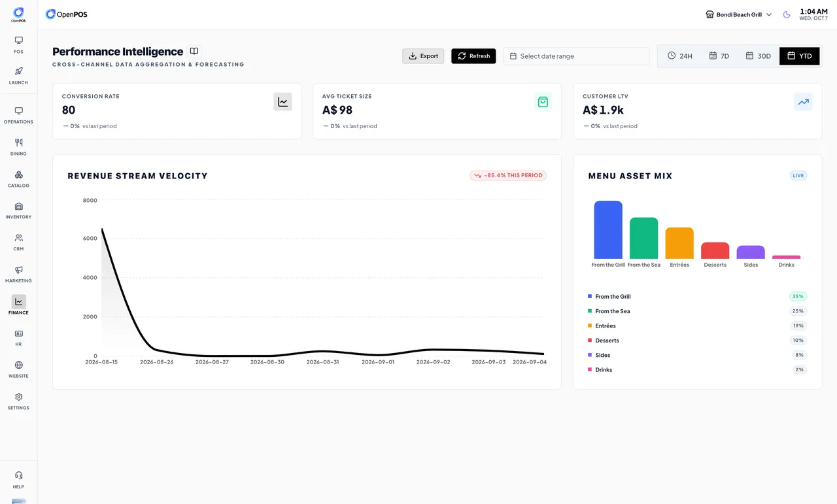Image resolution: width=837 pixels, height=504 pixels.
Task: Switch to the 24H range
Action: [679, 56]
